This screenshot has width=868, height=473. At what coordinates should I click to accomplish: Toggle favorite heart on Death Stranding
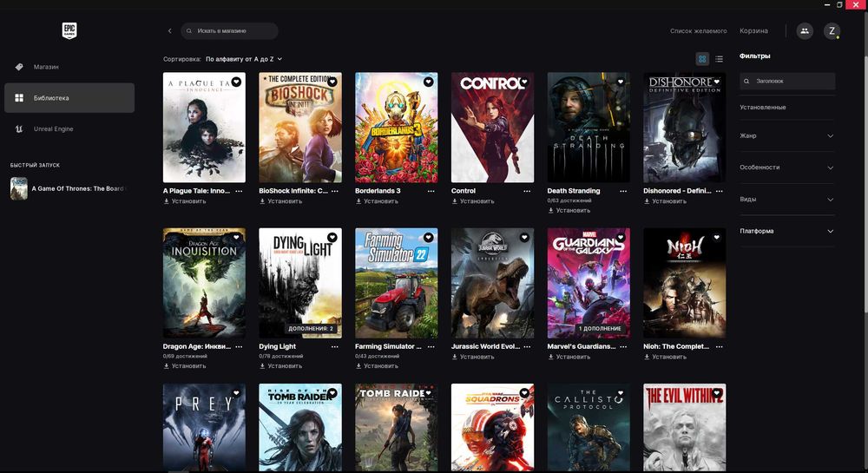(621, 82)
